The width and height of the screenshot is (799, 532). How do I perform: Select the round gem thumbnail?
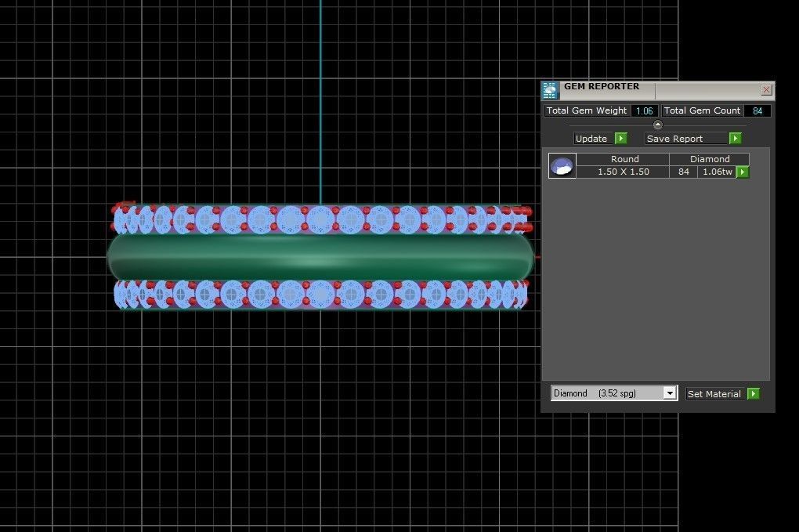click(562, 165)
